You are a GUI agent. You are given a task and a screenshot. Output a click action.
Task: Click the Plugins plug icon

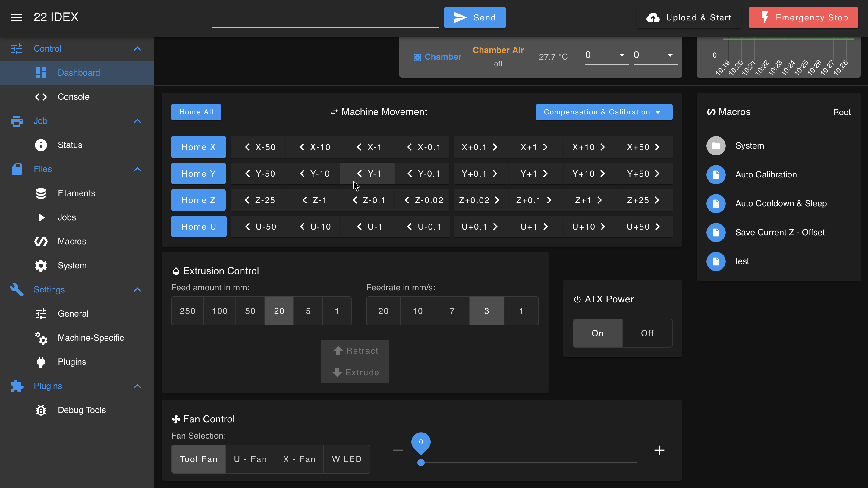click(x=41, y=362)
